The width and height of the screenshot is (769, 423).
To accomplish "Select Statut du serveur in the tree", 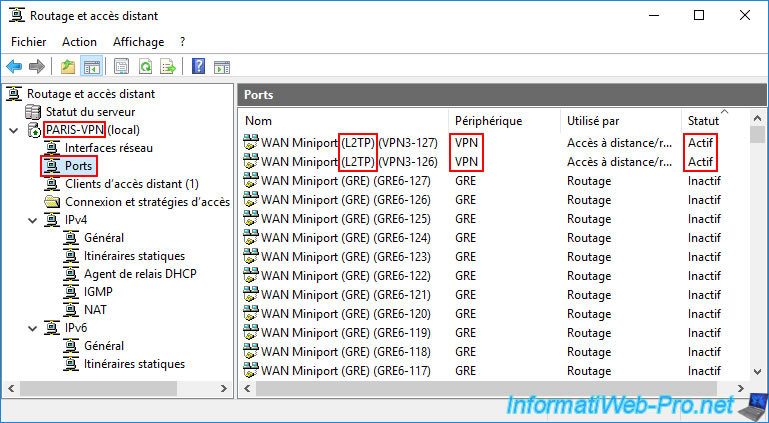I will [x=90, y=112].
